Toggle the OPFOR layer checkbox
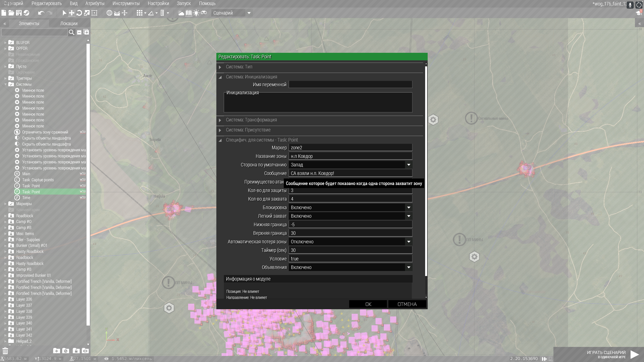 pyautogui.click(x=11, y=48)
